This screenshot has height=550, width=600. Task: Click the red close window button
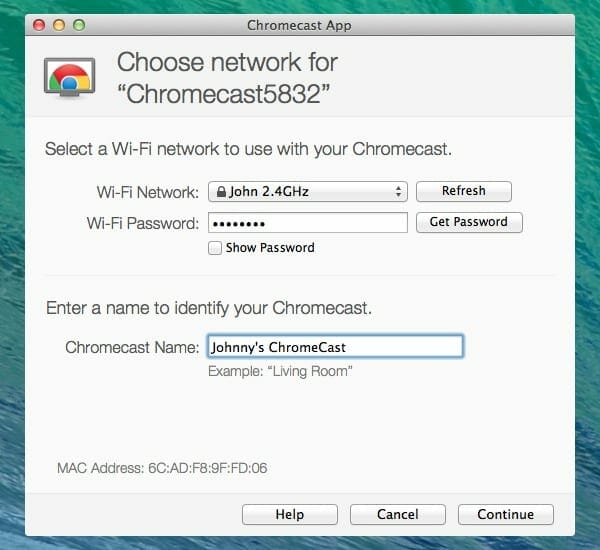click(39, 25)
